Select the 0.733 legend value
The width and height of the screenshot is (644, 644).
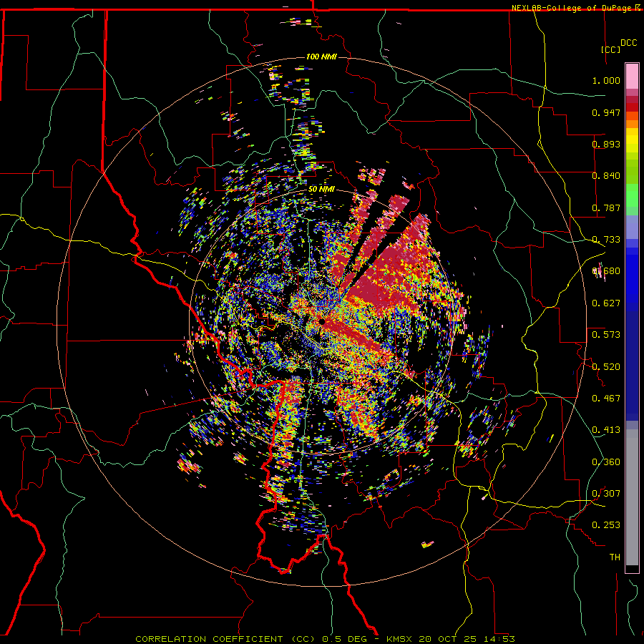click(x=606, y=240)
